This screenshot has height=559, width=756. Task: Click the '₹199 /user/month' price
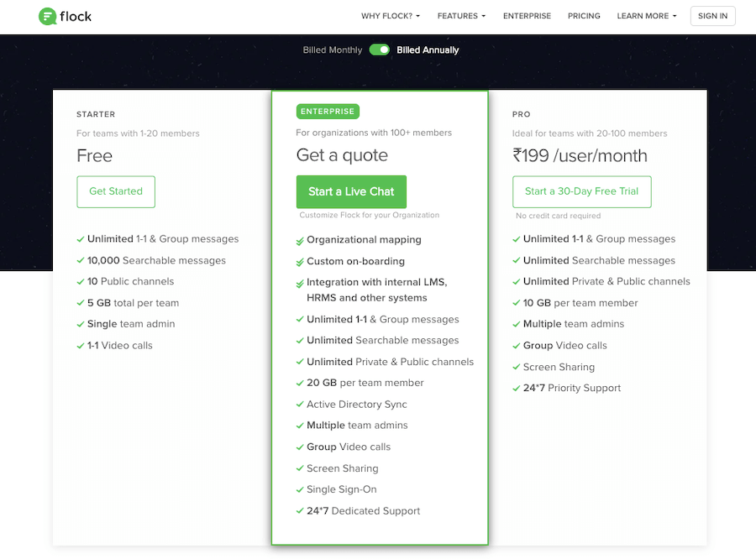click(580, 155)
